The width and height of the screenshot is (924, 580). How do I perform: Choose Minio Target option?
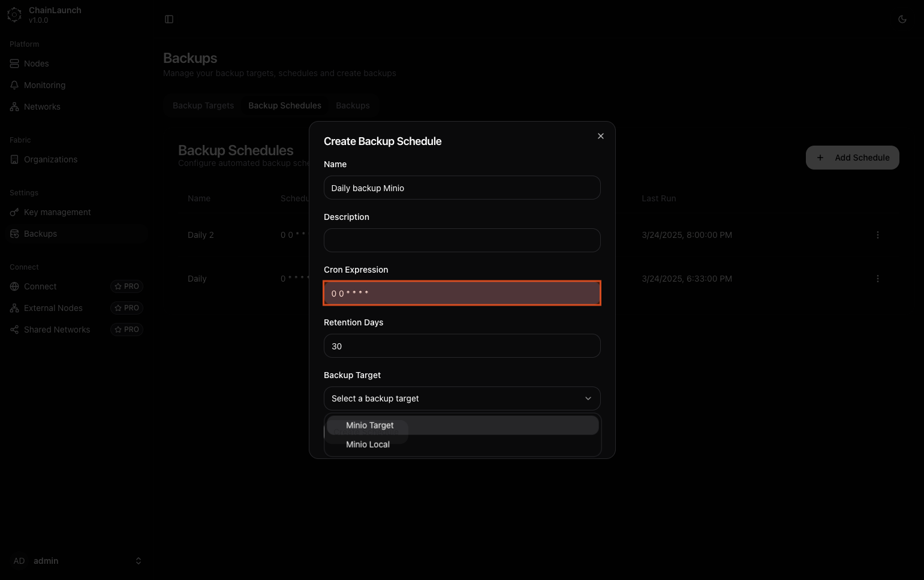coord(370,425)
